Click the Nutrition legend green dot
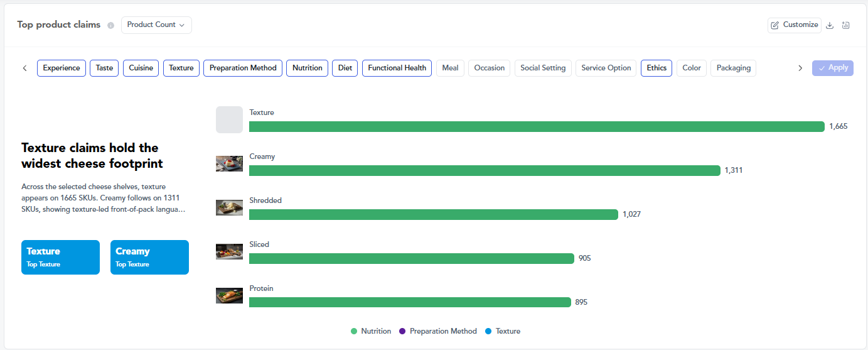This screenshot has width=868, height=350. [354, 331]
